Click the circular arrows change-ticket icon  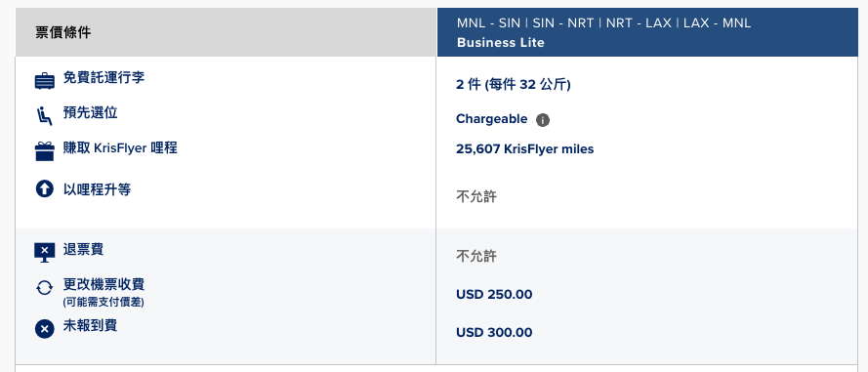tap(44, 288)
